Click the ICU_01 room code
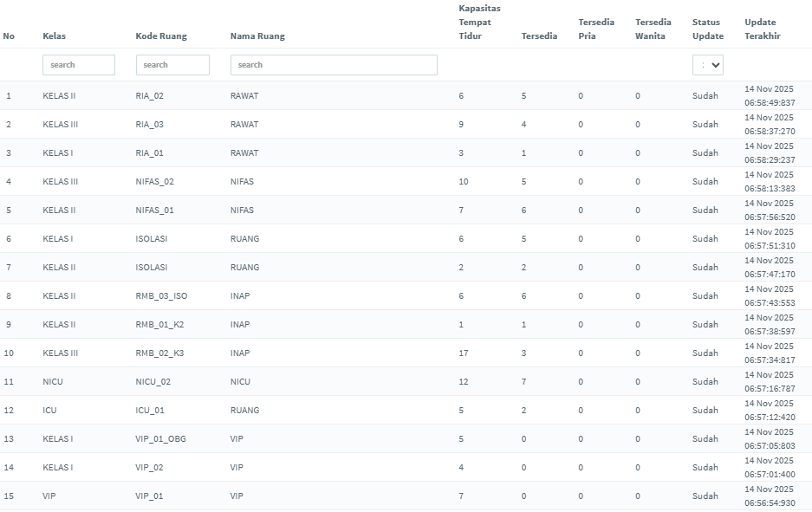This screenshot has height=512, width=812. pos(150,411)
